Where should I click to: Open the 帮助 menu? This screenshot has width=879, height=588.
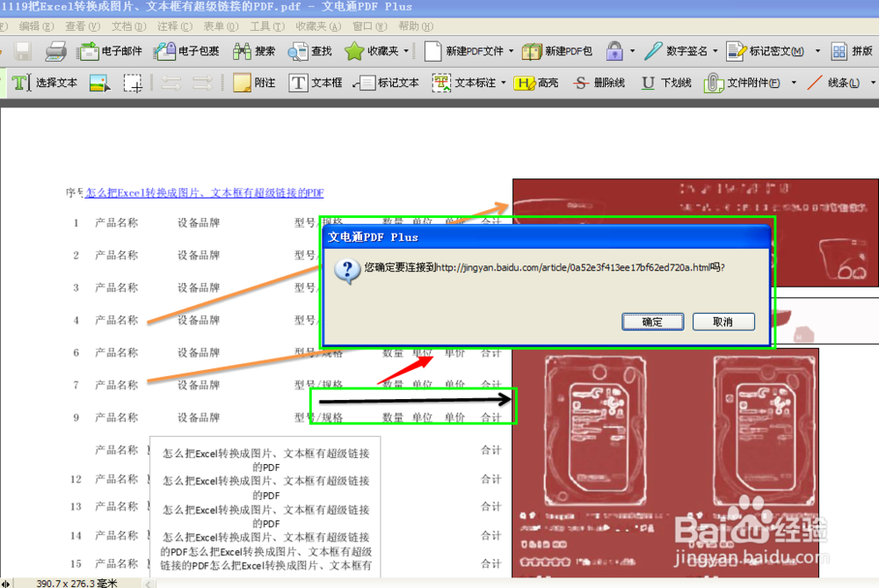pyautogui.click(x=416, y=26)
